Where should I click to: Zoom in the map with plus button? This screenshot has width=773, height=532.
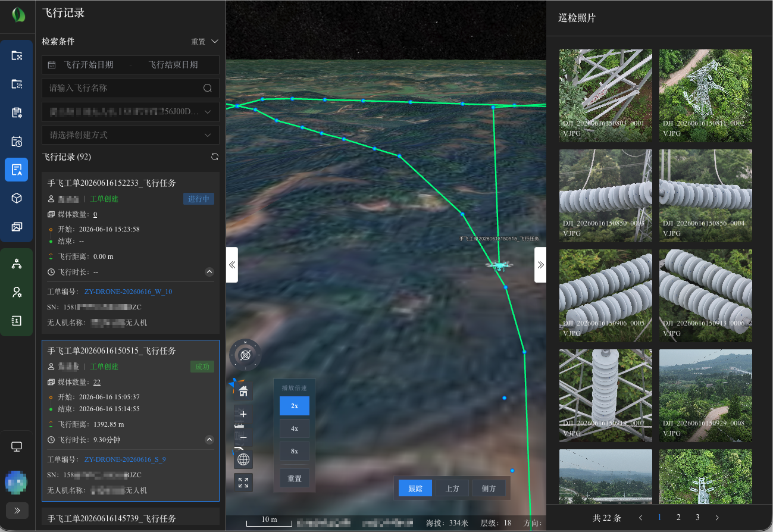243,414
